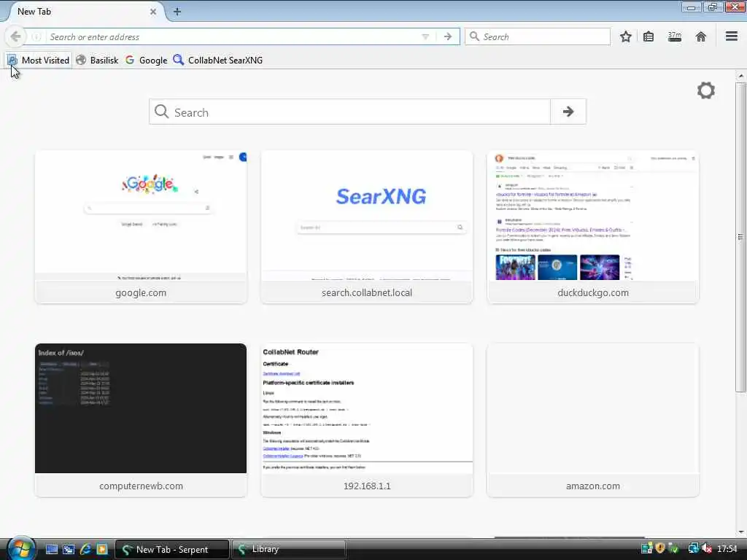The width and height of the screenshot is (747, 560).
Task: Click the network tray icon
Action: (x=693, y=549)
